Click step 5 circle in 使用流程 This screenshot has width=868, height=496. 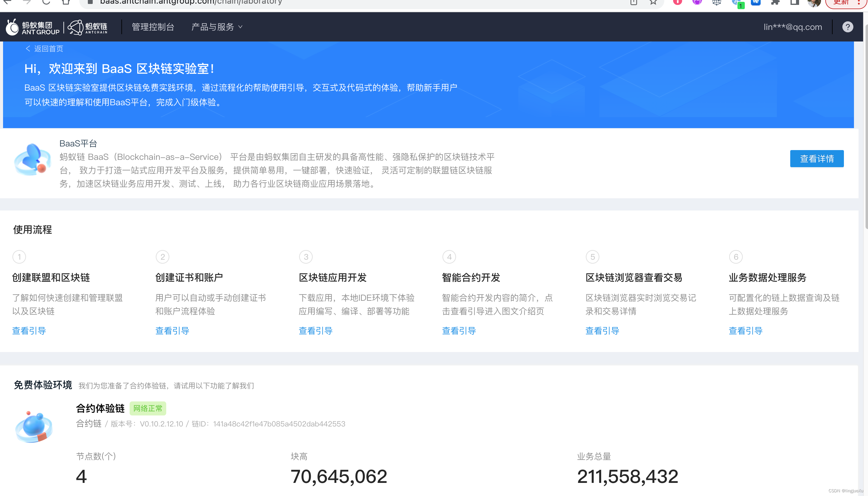coord(593,257)
